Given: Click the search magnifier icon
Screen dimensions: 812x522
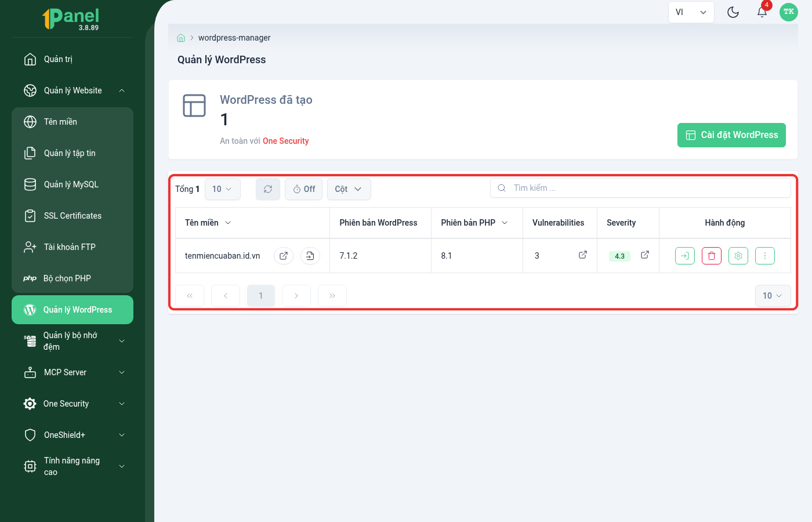Looking at the screenshot, I should point(502,188).
